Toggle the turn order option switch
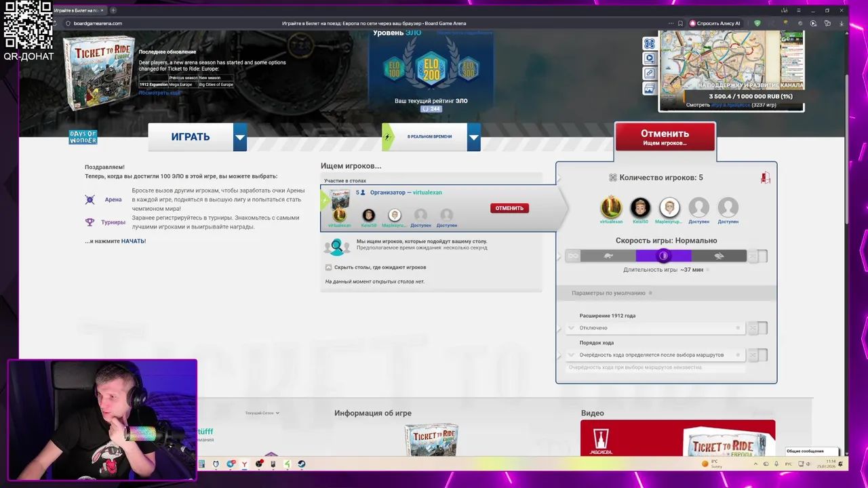The width and height of the screenshot is (868, 488). [x=757, y=355]
